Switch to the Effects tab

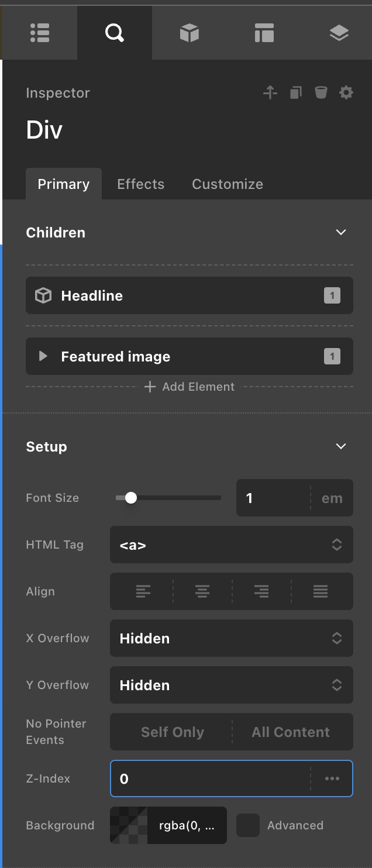click(x=140, y=184)
